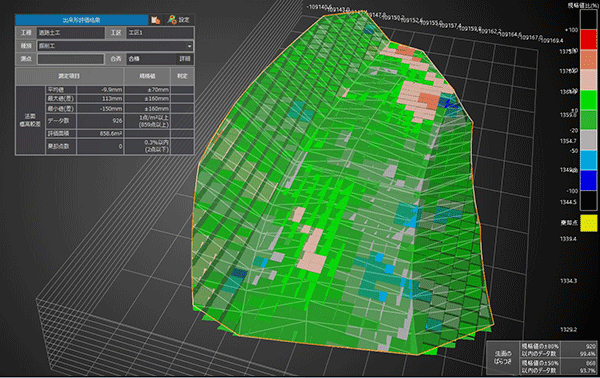Click the 測定項目 column header
600x378 pixels.
[69, 76]
